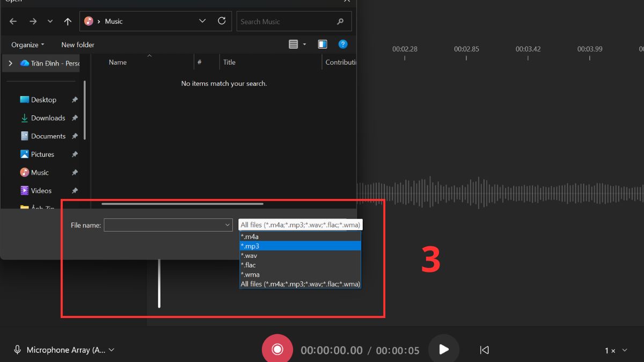Viewport: 644px width, 362px height.
Task: Unpin Downloads using its pin icon
Action: (75, 118)
